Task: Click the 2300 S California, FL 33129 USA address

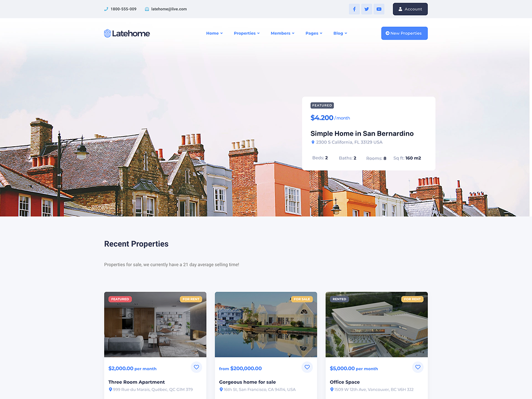Action: point(349,142)
